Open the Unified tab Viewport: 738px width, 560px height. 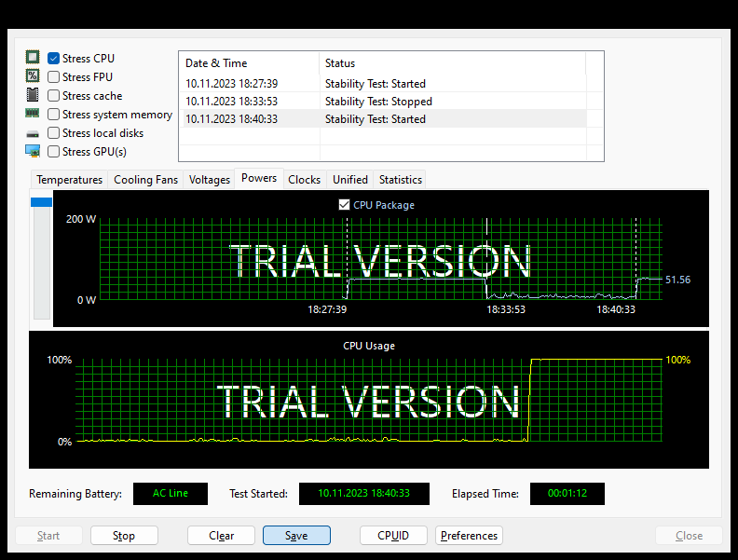point(350,180)
